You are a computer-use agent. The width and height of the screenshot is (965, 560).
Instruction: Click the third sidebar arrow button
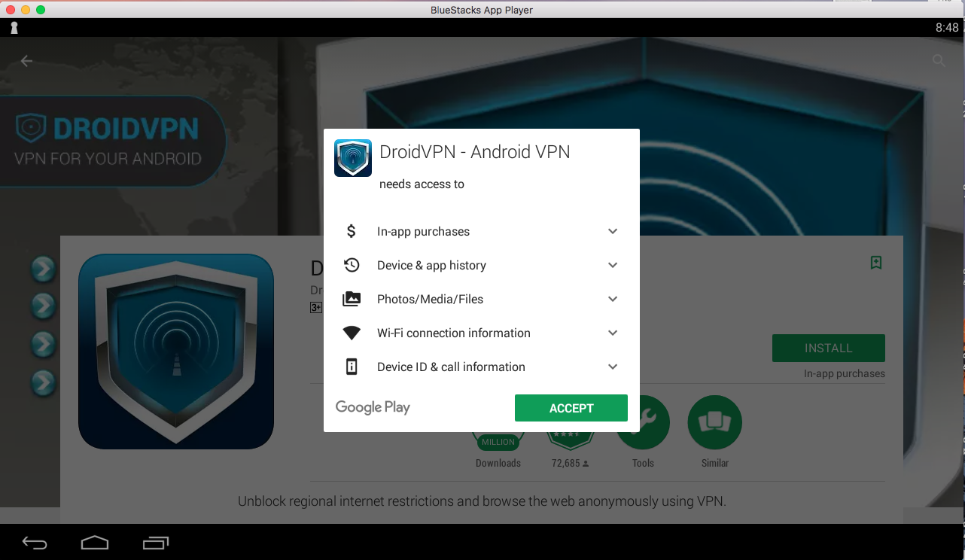[44, 344]
